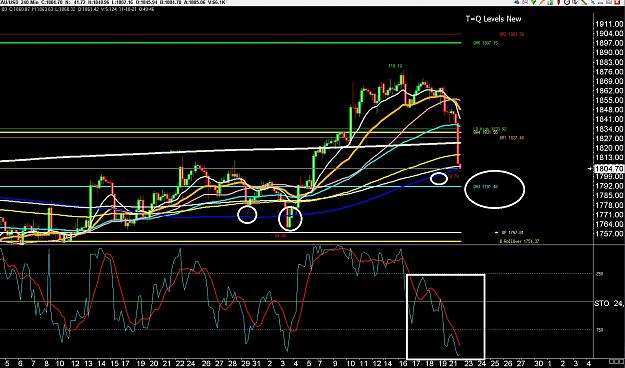
Task: Click date label 30 on time axis
Action: [538, 364]
